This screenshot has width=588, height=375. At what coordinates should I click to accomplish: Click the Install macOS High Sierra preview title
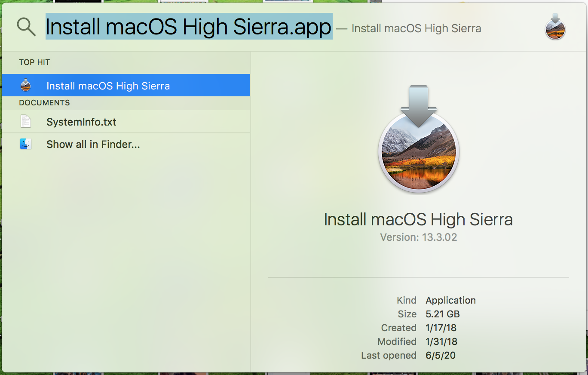pyautogui.click(x=418, y=220)
